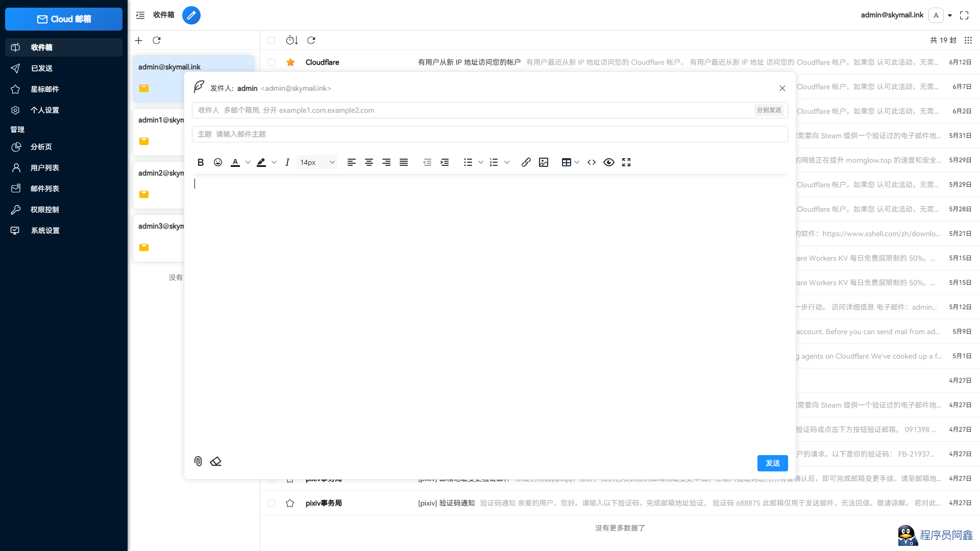Expand the table insert dropdown

[x=577, y=162]
